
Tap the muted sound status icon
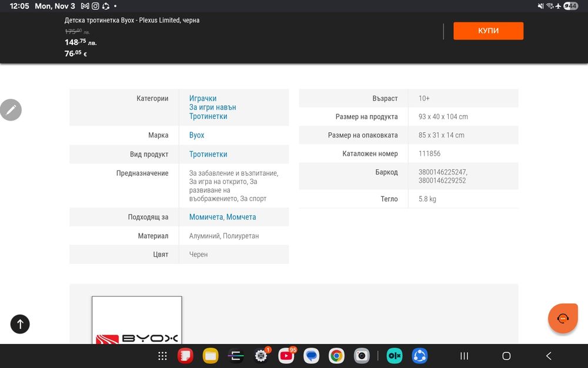pos(541,6)
